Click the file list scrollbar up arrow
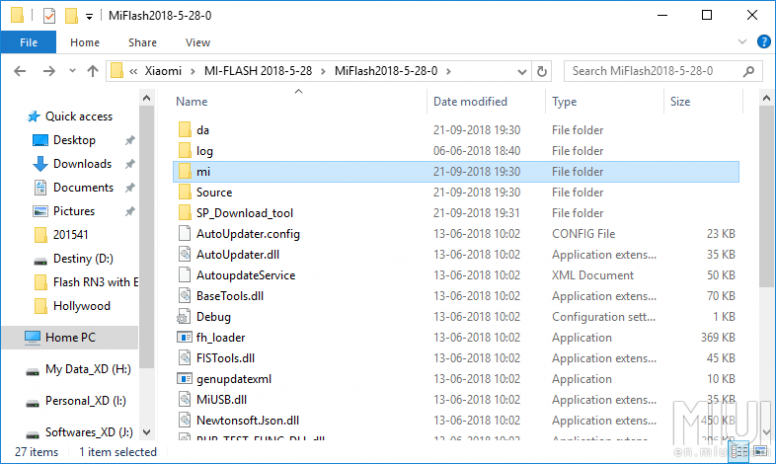Image resolution: width=776 pixels, height=464 pixels. [x=766, y=98]
